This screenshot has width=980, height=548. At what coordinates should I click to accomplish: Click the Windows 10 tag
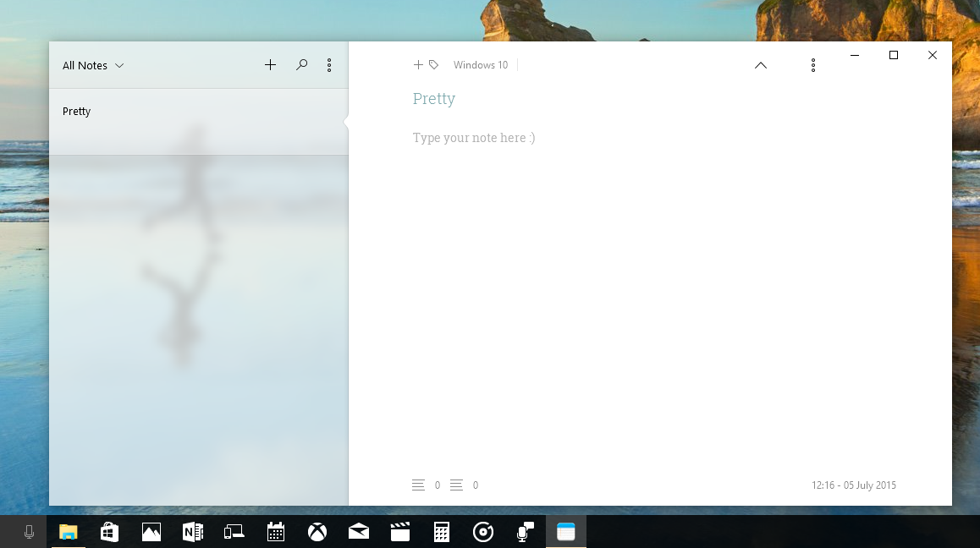pos(481,65)
